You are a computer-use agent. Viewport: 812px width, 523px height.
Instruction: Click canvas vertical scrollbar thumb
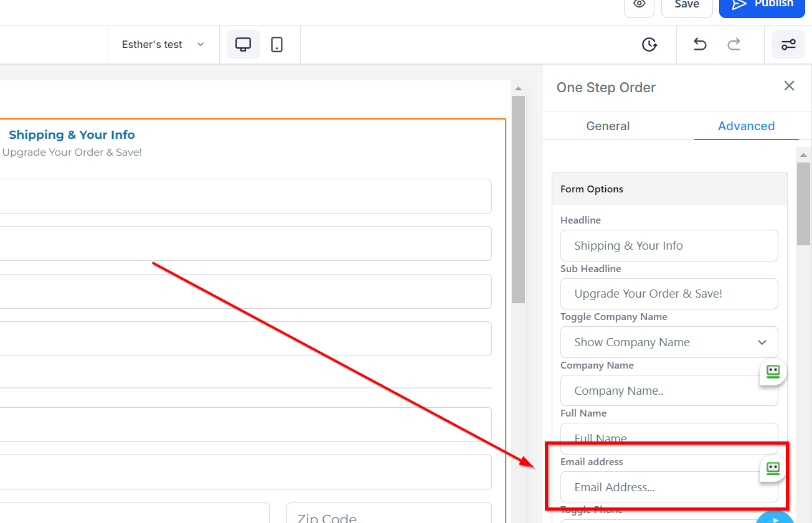tap(518, 199)
